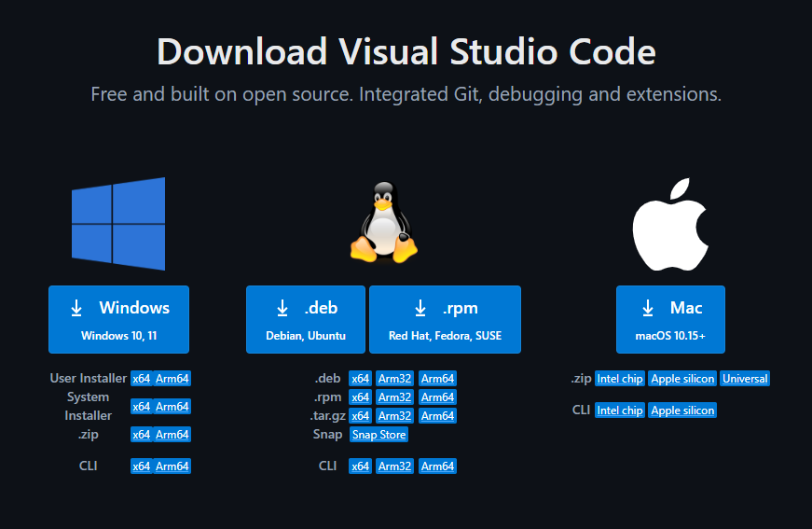Viewport: 812px width, 529px height.
Task: Click the Linux Tux penguin icon
Action: coord(384,222)
